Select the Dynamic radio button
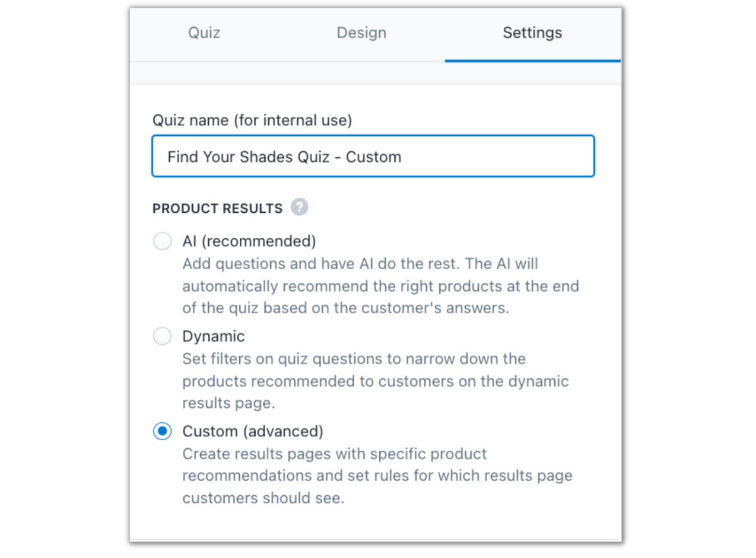756x558 pixels. pyautogui.click(x=162, y=336)
